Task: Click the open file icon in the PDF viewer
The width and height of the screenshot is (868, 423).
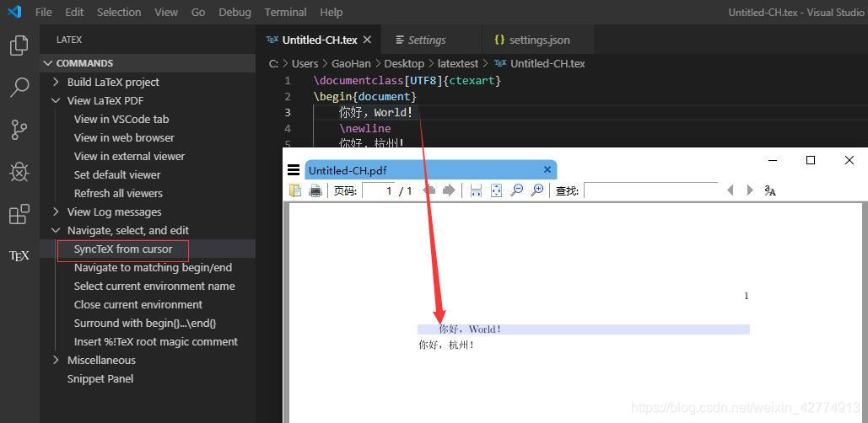Action: pos(295,190)
